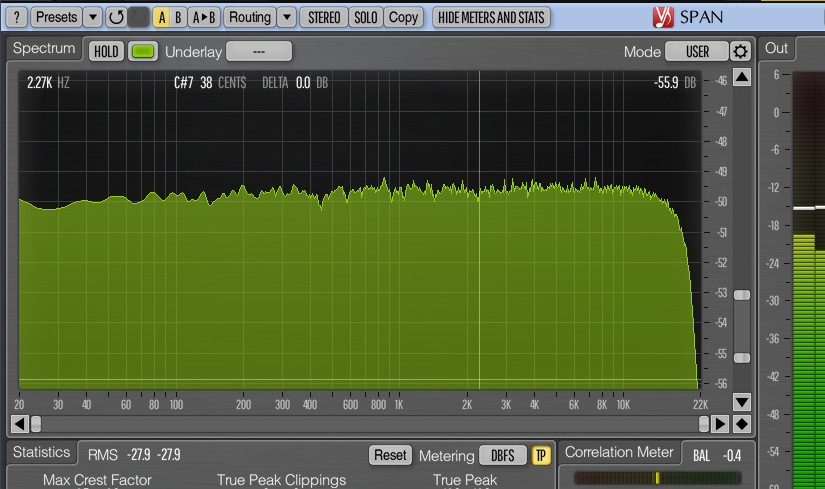Toggle spectrum HOLD
This screenshot has height=489, width=825.
pyautogui.click(x=106, y=52)
